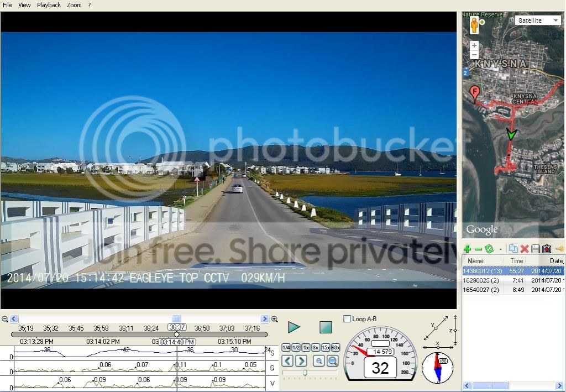The height and width of the screenshot is (392, 566).
Task: Click the timeline position marker at 36:37
Action: click(177, 334)
